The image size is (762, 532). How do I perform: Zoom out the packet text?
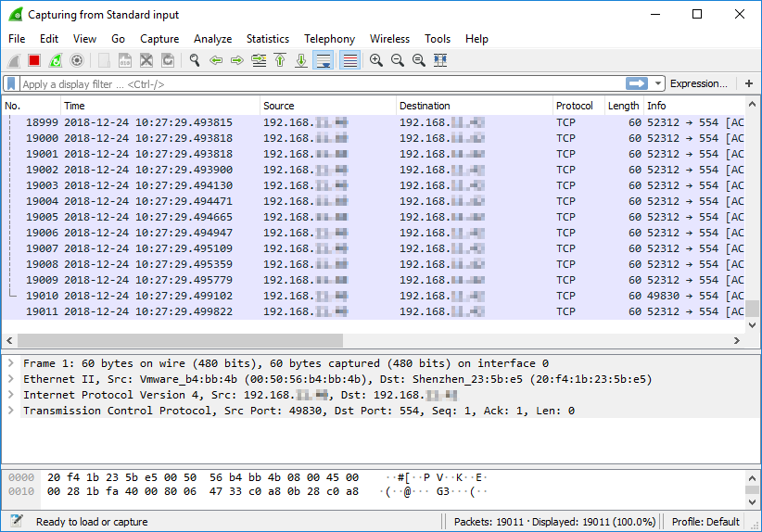[x=398, y=61]
